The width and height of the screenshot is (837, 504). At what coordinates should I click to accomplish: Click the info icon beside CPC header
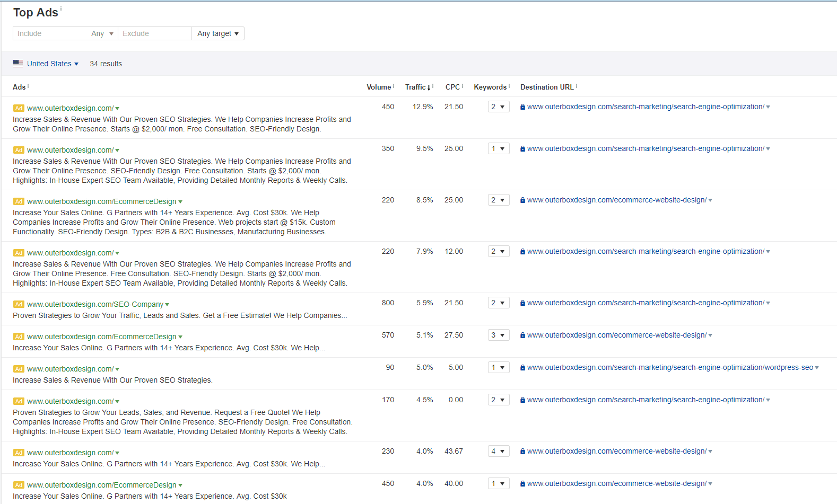point(463,86)
